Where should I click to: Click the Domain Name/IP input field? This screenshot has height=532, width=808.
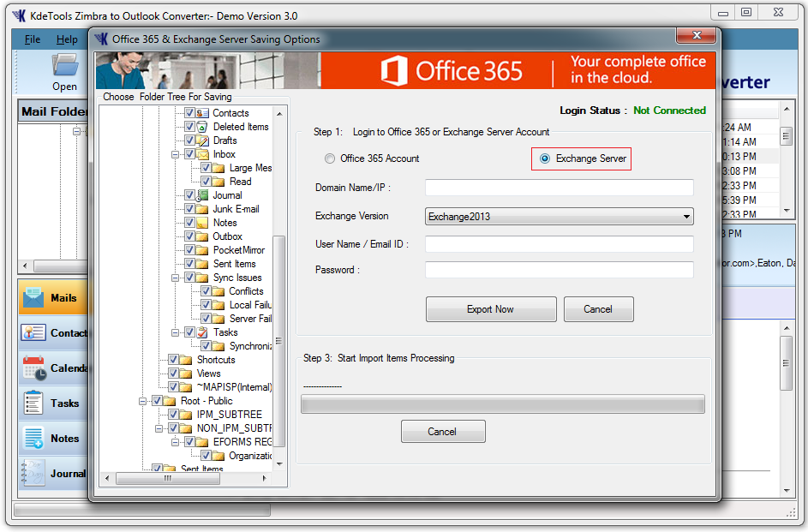(560, 188)
